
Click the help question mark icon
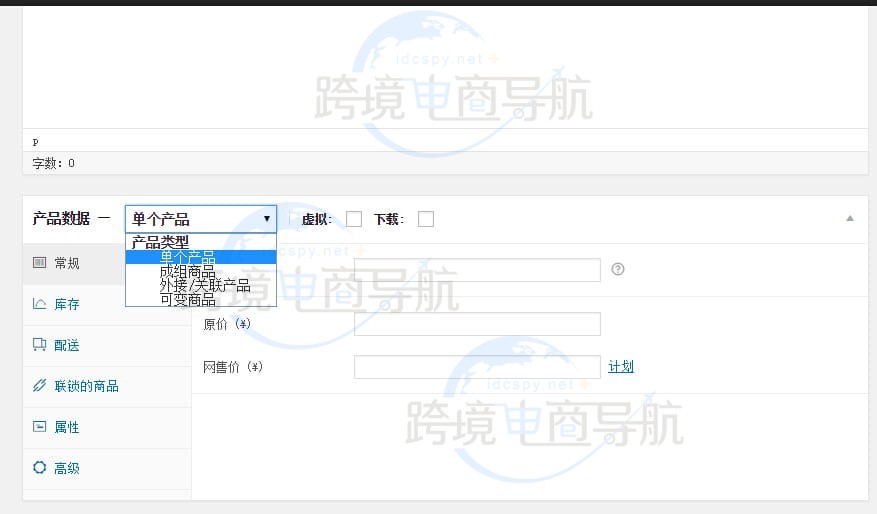tap(617, 269)
